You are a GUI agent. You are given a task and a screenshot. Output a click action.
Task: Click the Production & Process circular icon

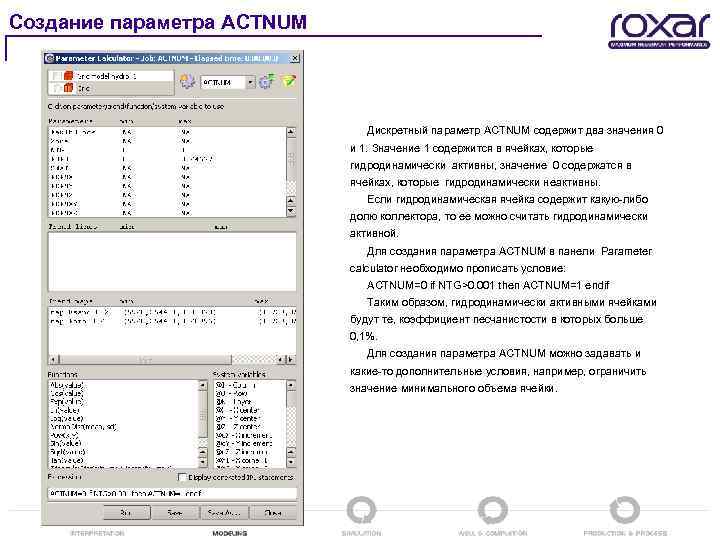coord(624,510)
